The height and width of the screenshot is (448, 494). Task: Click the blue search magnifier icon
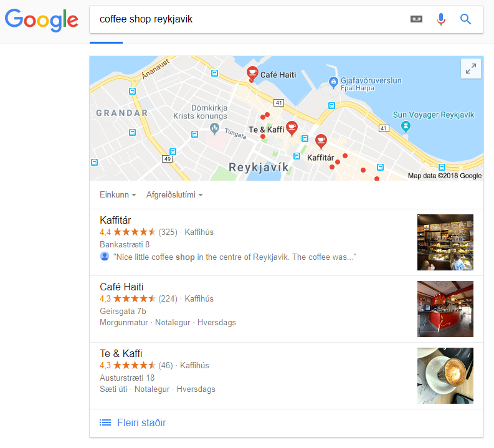click(465, 19)
